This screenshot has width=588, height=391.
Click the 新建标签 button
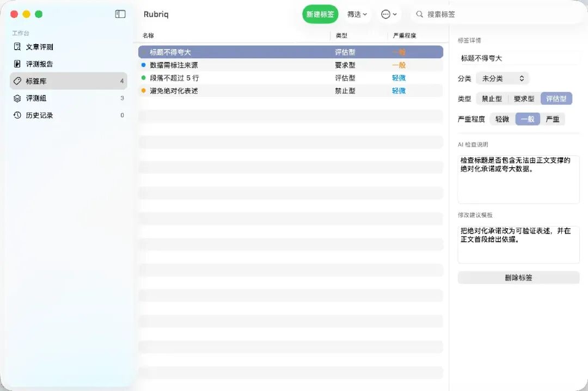coord(320,14)
